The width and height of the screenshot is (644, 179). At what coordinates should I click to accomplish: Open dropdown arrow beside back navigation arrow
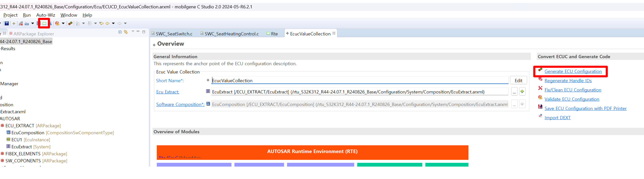coord(113,24)
